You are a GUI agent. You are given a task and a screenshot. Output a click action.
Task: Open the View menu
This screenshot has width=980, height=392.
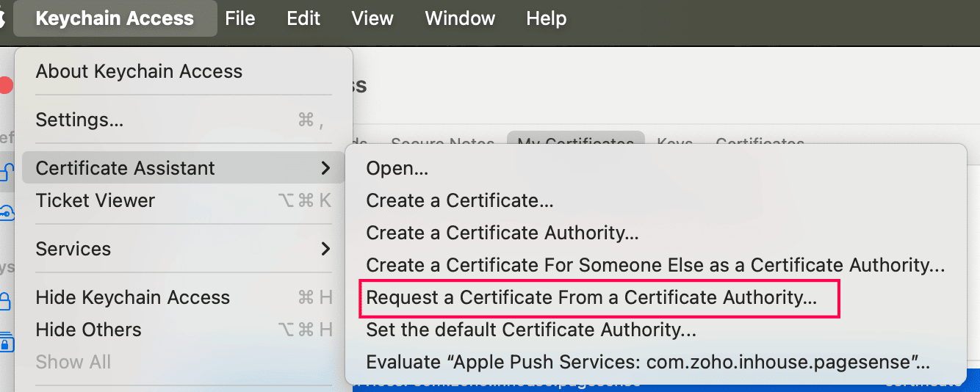[372, 18]
